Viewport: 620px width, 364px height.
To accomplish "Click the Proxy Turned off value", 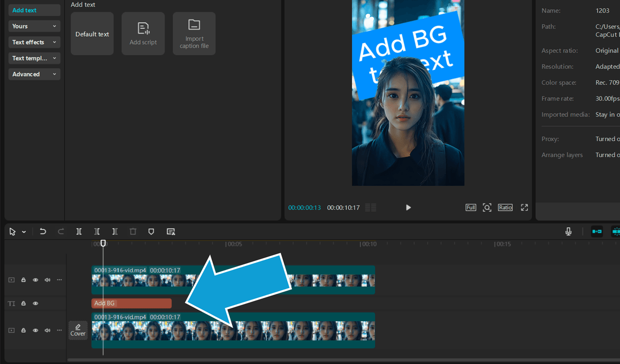I will coord(608,139).
